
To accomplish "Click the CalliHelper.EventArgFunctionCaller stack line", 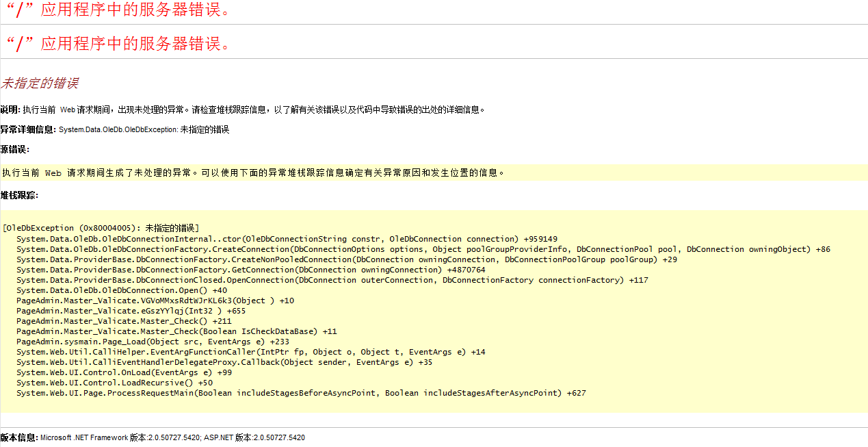I will tap(250, 352).
